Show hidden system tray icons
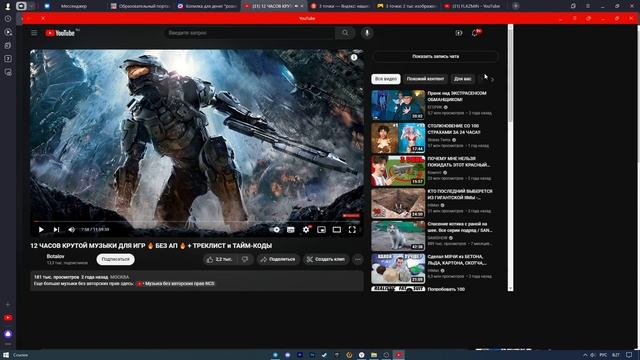Screen dimensions: 640x360 click(585, 355)
